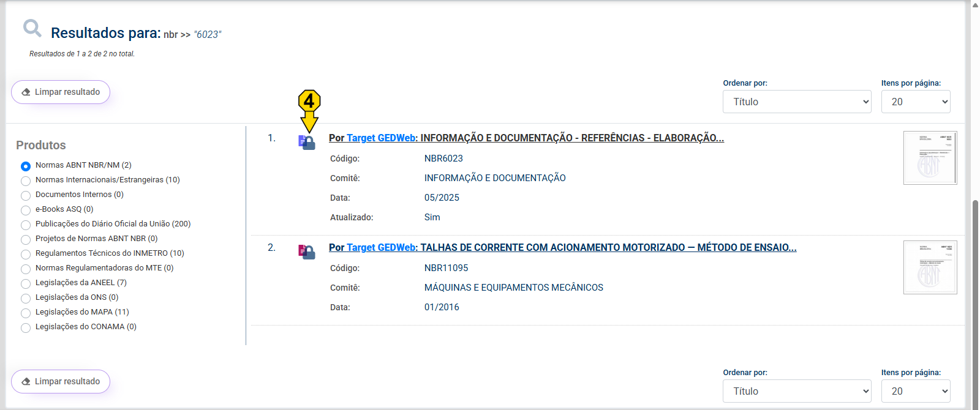Select Legislações do MAPA radio button
This screenshot has height=410, width=980.
[26, 313]
